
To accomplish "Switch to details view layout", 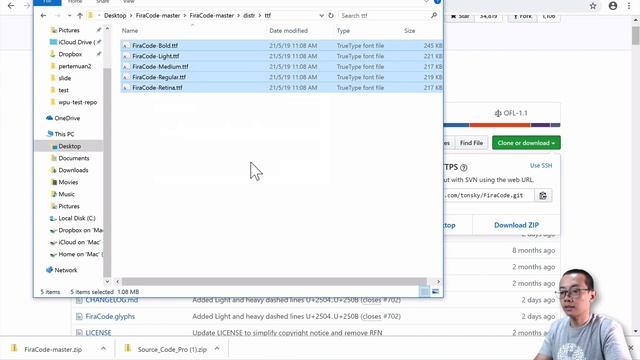I will pyautogui.click(x=424, y=291).
